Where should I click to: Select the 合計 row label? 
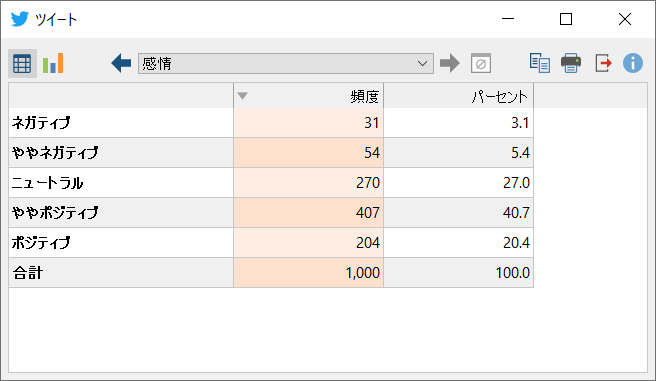pos(28,273)
